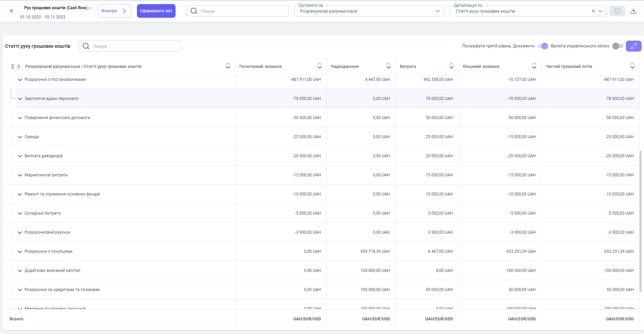Click the 'Сформувати звіт' button

click(x=156, y=11)
